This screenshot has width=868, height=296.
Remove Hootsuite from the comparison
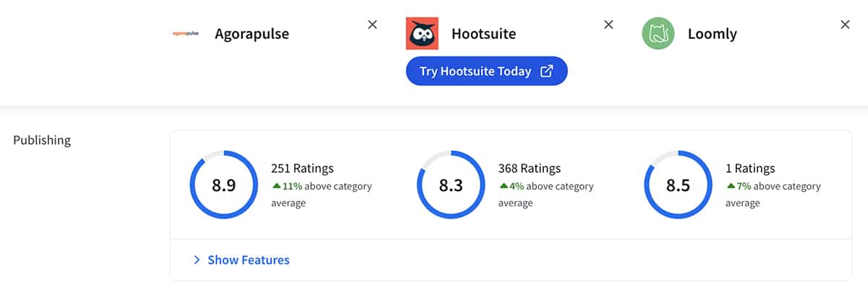(608, 25)
